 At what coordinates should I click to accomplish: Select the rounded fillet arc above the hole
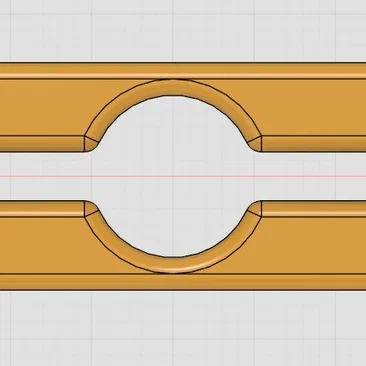(x=173, y=88)
